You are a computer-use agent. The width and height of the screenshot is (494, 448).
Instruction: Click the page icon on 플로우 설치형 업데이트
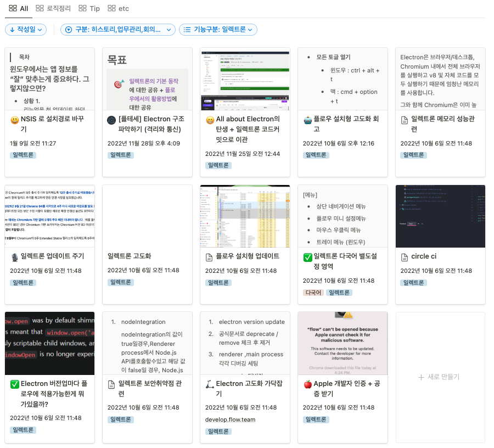[209, 257]
